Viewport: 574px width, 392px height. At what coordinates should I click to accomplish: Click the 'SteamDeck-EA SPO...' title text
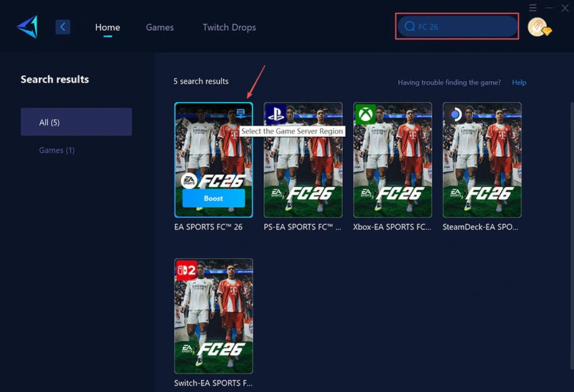click(480, 227)
